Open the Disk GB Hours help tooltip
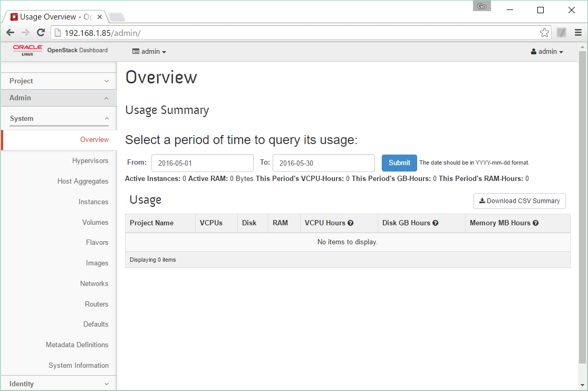The width and height of the screenshot is (588, 391). coord(436,223)
